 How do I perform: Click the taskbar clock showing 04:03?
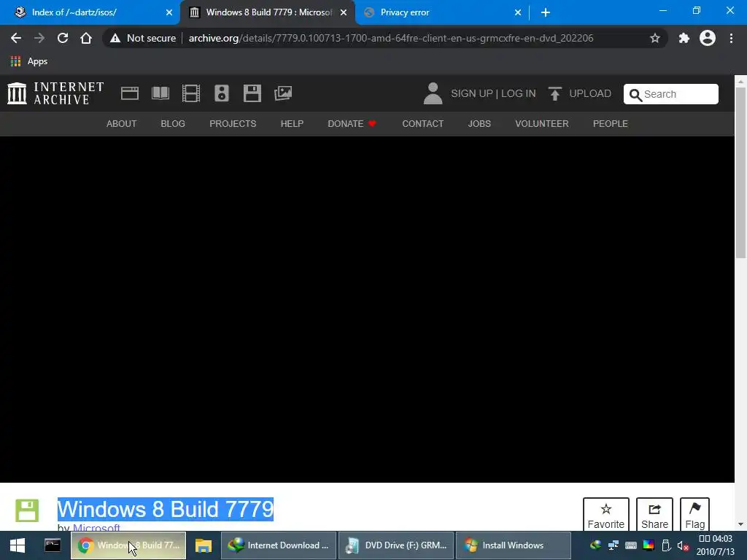[715, 545]
